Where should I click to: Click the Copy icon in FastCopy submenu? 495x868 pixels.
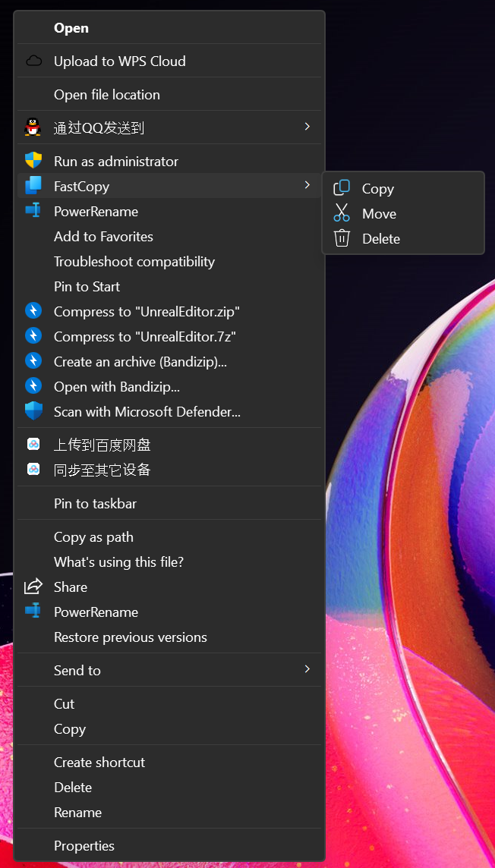(342, 188)
